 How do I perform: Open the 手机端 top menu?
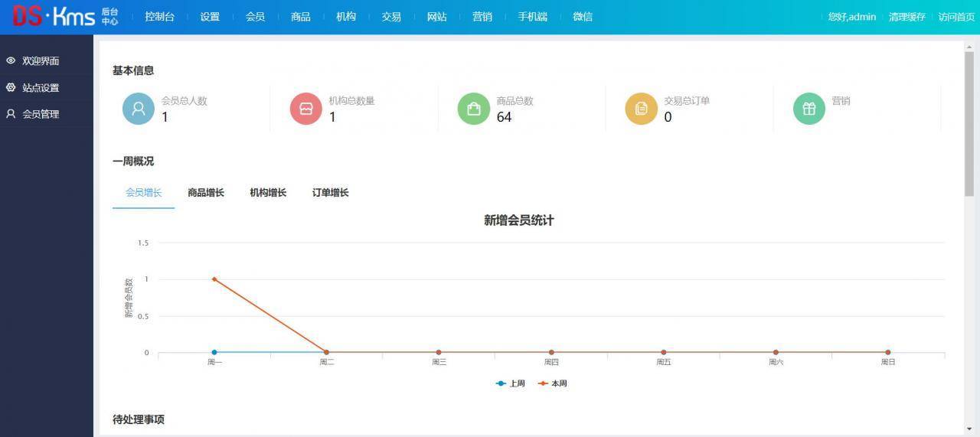pyautogui.click(x=532, y=16)
